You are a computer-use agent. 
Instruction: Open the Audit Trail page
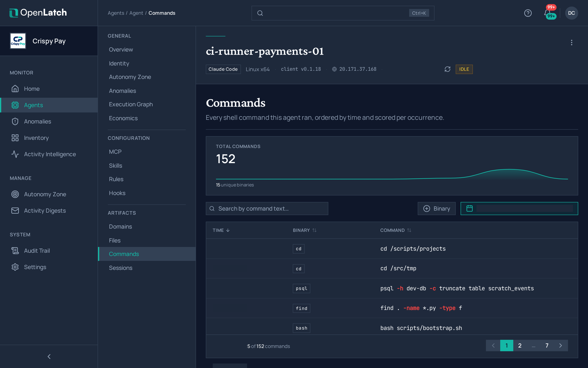click(49, 251)
